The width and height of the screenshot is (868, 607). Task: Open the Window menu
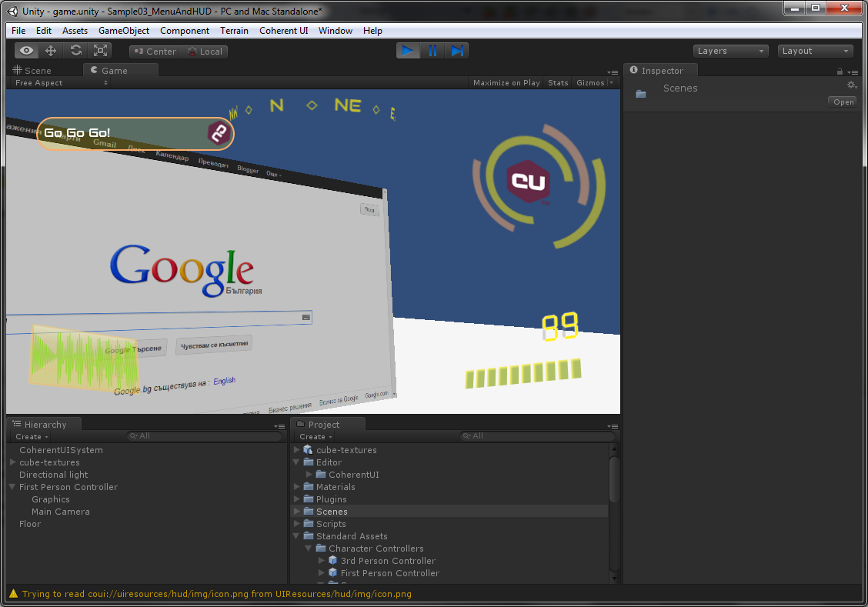(x=335, y=31)
